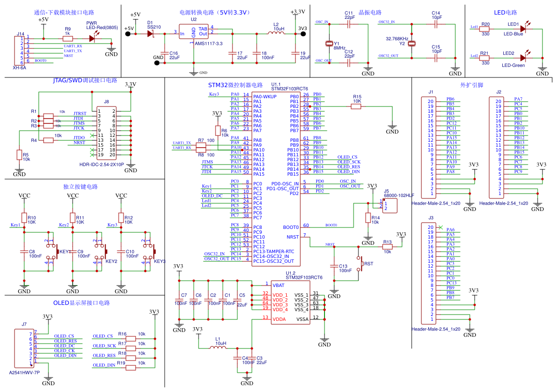557x392 pixels.
Task: Select the LED-Green LED2 symbol
Action: [x=523, y=58]
